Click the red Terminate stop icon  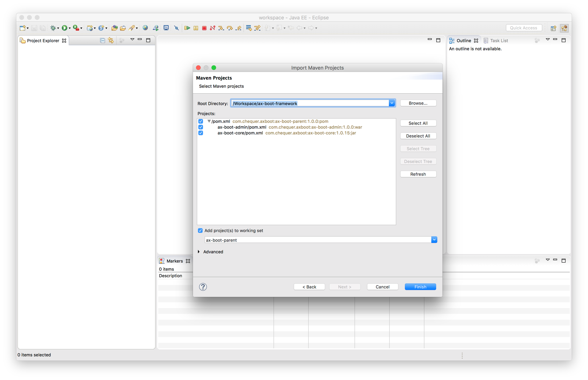pos(204,28)
